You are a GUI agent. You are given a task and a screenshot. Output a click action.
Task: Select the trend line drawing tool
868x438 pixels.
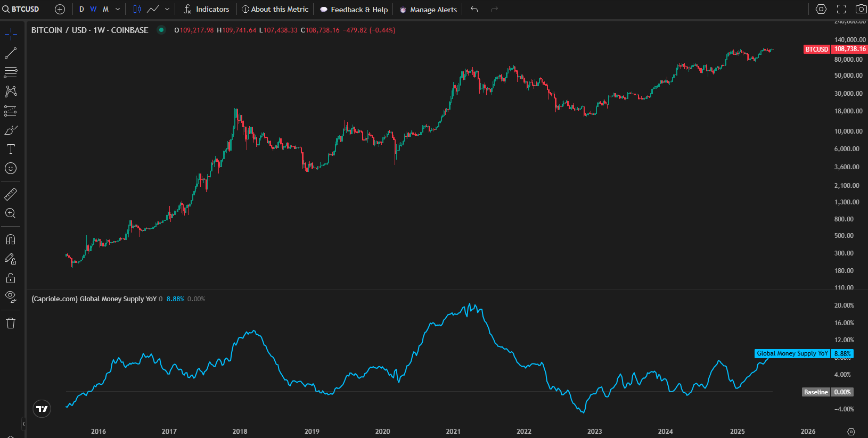click(x=11, y=53)
